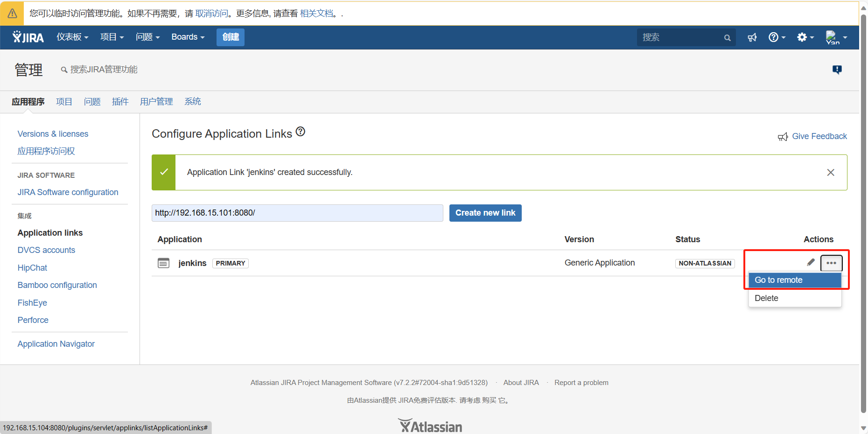
Task: Open the About JIRA footer link
Action: (x=521, y=383)
